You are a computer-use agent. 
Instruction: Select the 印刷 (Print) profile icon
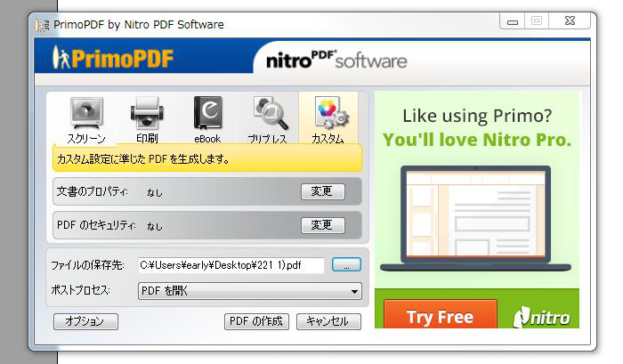(x=147, y=118)
